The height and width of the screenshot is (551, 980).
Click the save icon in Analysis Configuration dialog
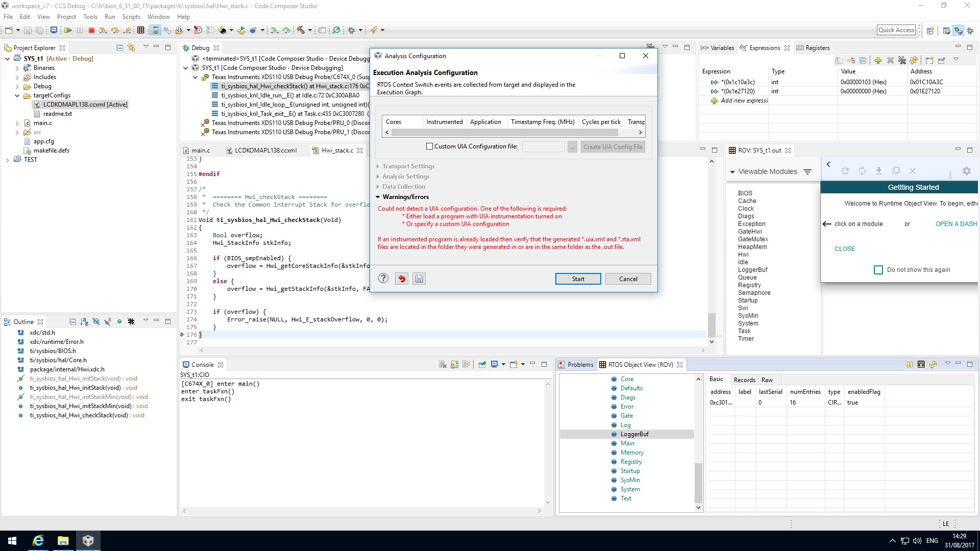pyautogui.click(x=419, y=279)
